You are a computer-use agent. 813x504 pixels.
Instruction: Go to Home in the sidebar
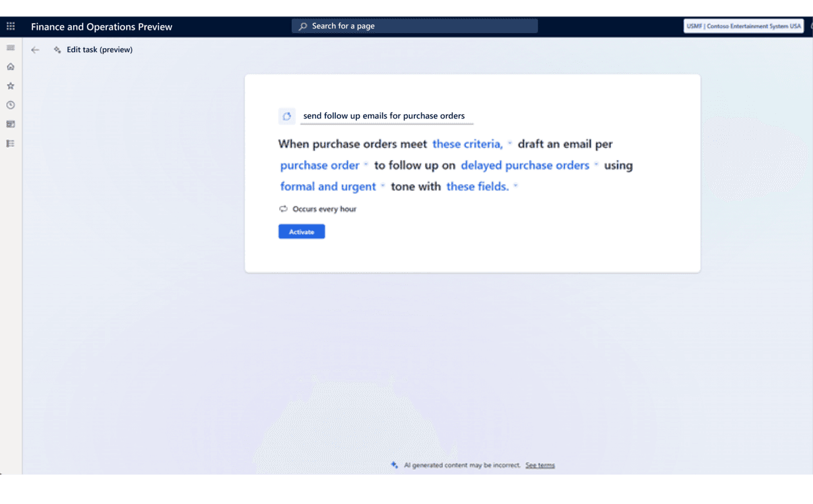click(x=11, y=67)
